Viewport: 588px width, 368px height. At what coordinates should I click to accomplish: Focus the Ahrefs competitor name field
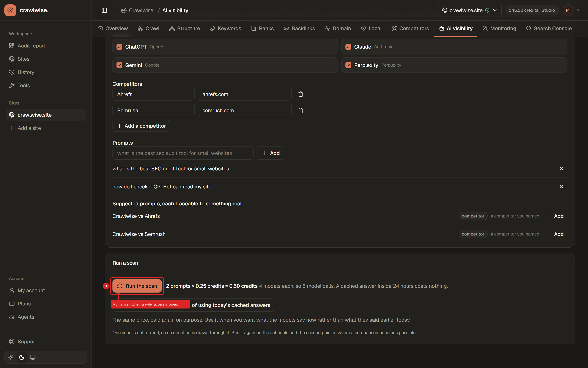(154, 94)
